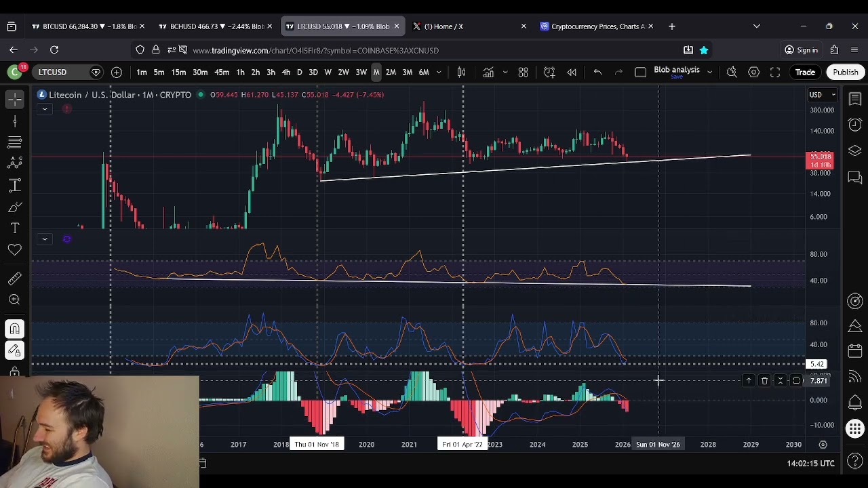
Task: Open the alerts clock panel
Action: coord(855,125)
